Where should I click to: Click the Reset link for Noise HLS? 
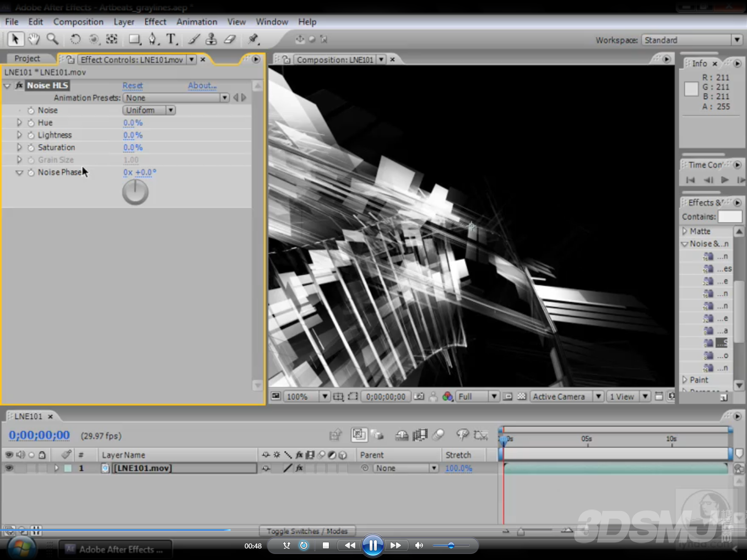[x=132, y=85]
